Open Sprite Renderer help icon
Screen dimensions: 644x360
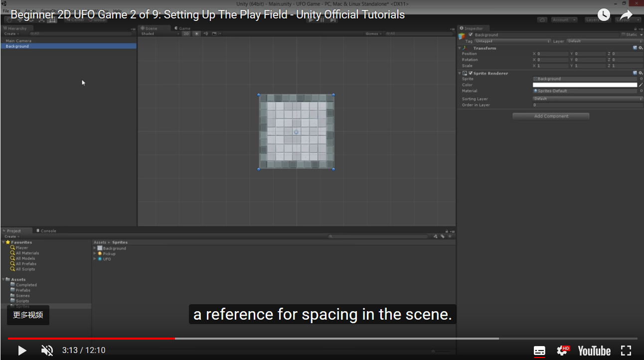(x=635, y=73)
